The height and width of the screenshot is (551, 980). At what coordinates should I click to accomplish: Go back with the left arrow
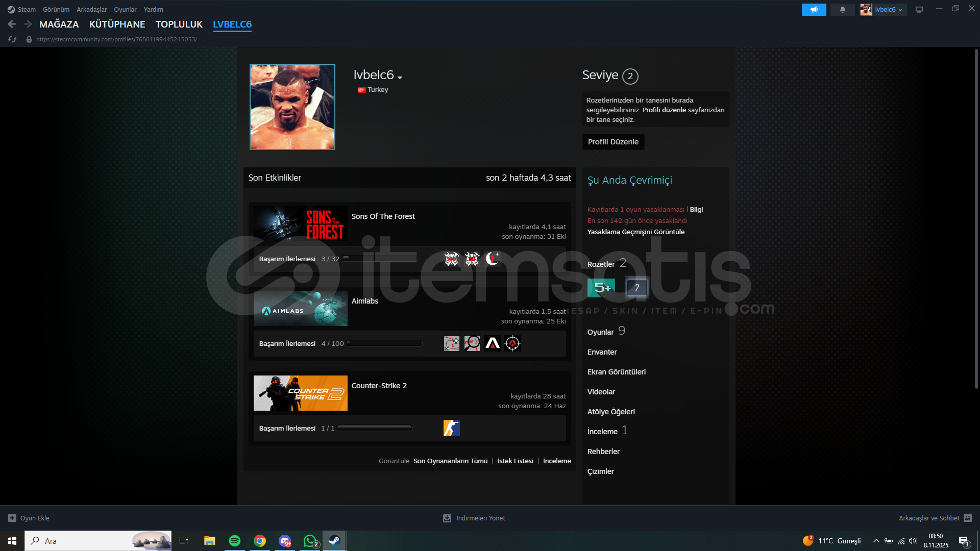(x=12, y=24)
